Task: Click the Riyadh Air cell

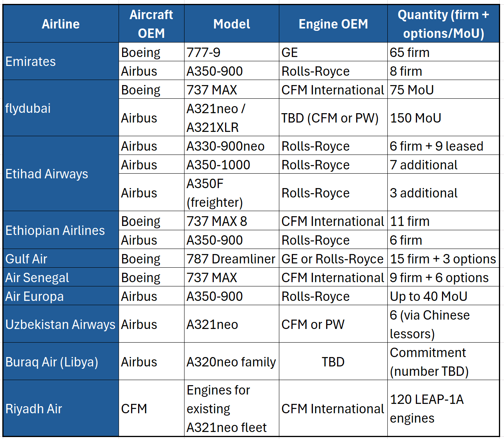Action: (60, 409)
